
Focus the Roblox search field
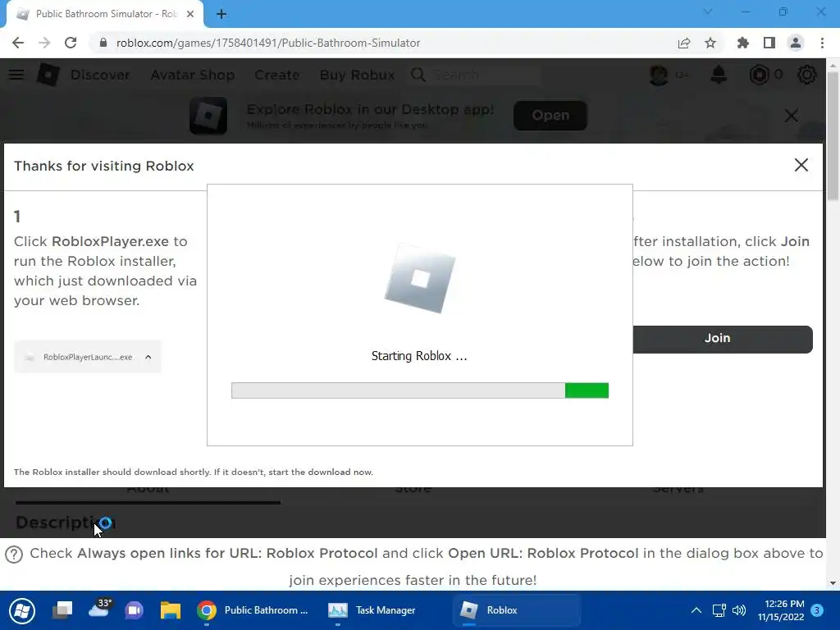(486, 75)
